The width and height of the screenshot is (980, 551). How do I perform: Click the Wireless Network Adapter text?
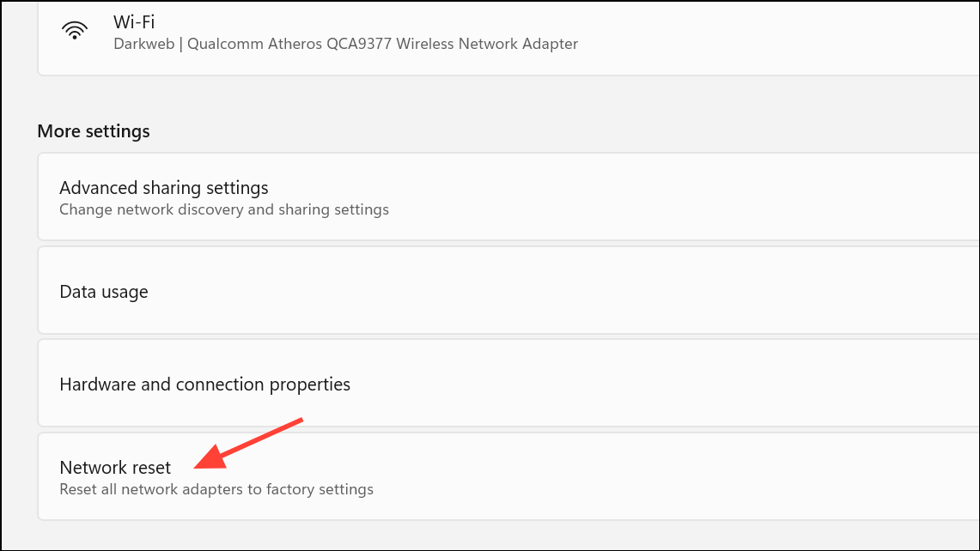[487, 44]
